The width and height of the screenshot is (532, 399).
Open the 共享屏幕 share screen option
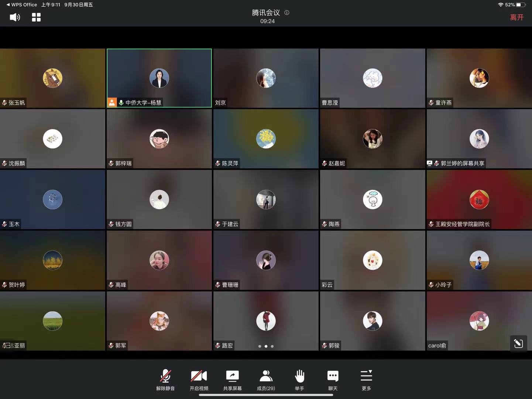(x=232, y=380)
